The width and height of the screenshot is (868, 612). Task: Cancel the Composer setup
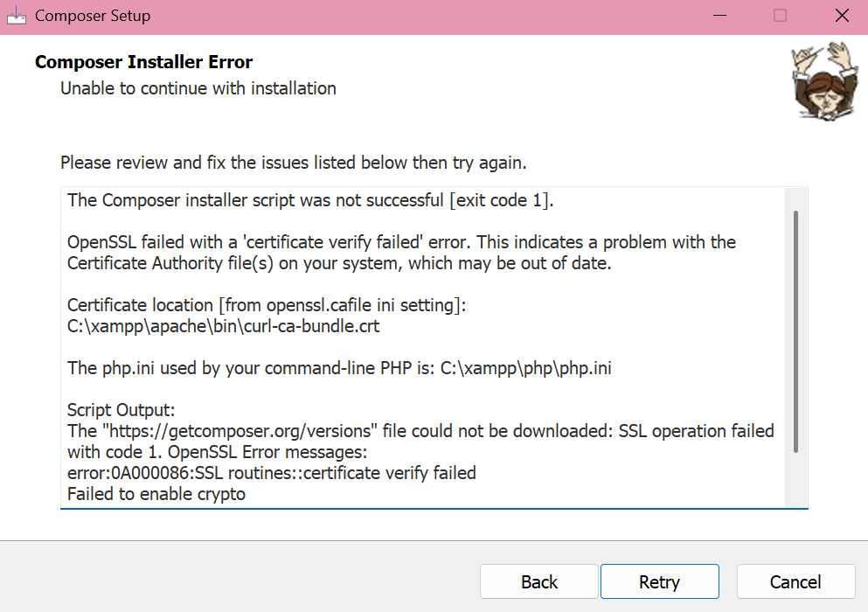[795, 581]
